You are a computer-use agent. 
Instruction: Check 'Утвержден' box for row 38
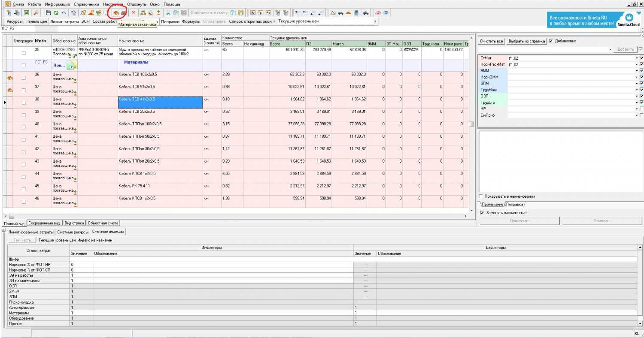point(24,103)
